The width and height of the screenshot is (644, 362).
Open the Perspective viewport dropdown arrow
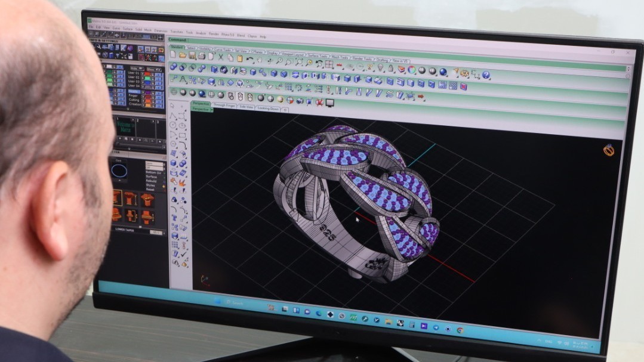211,110
